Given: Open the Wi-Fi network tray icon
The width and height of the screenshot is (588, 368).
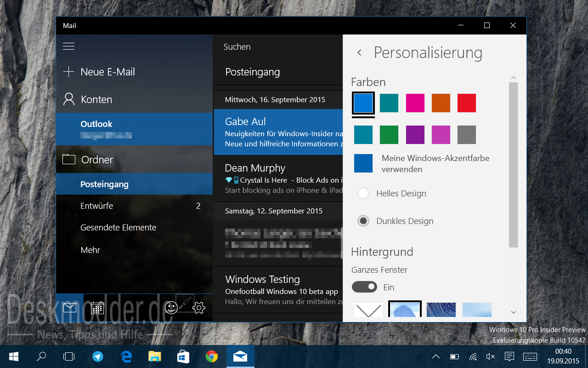Looking at the screenshot, I should coord(473,356).
